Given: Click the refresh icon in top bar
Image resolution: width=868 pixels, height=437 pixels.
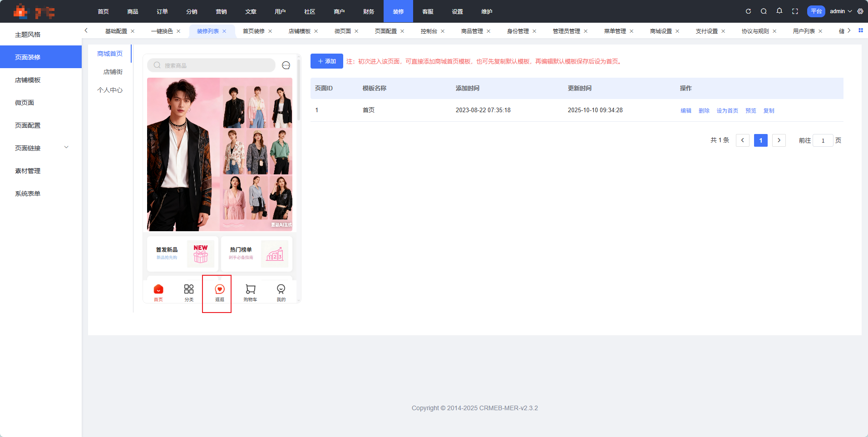Looking at the screenshot, I should click(748, 11).
